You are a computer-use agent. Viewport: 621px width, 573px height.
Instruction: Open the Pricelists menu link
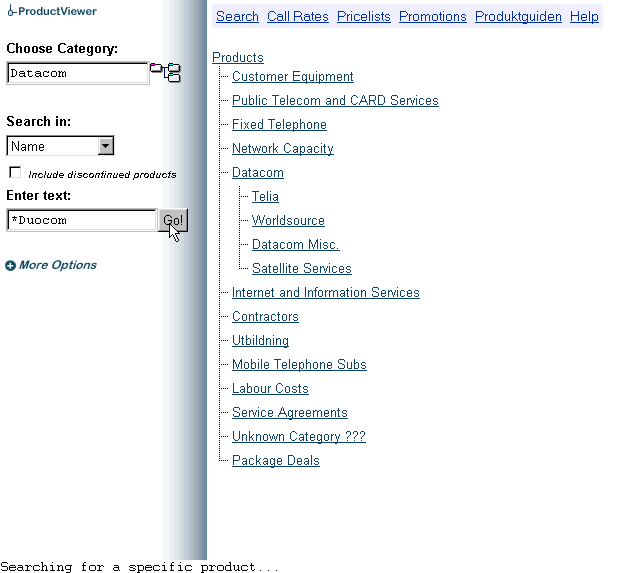click(364, 17)
